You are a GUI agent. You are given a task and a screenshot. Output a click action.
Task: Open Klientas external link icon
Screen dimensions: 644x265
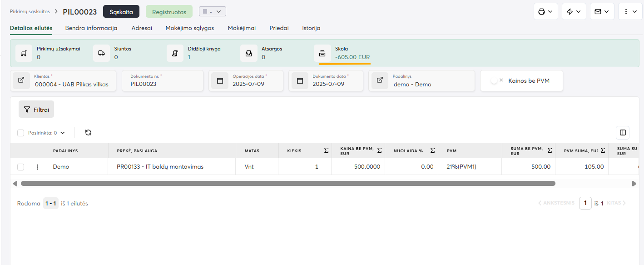coord(21,80)
